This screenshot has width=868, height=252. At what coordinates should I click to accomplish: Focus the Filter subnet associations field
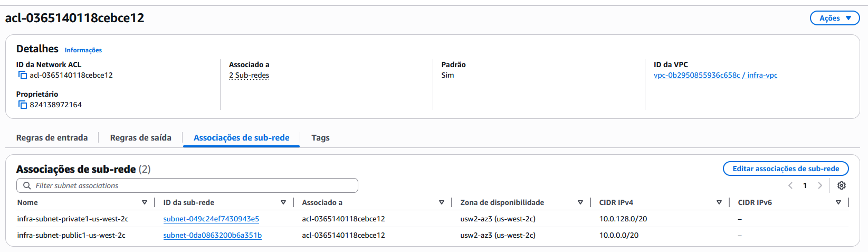click(x=187, y=185)
